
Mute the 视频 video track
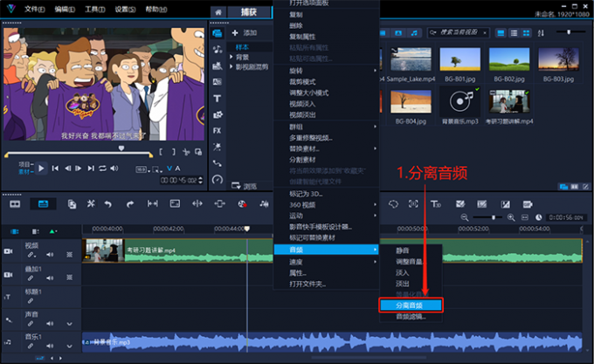click(x=48, y=255)
